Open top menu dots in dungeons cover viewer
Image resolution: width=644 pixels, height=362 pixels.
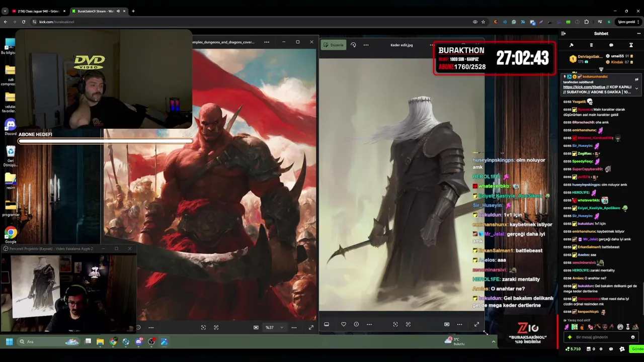(267, 42)
